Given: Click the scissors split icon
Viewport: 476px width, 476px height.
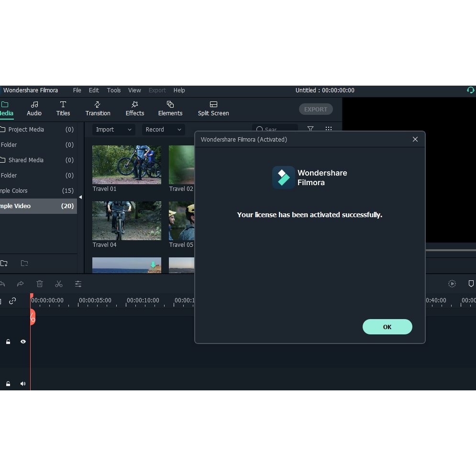Looking at the screenshot, I should [59, 284].
